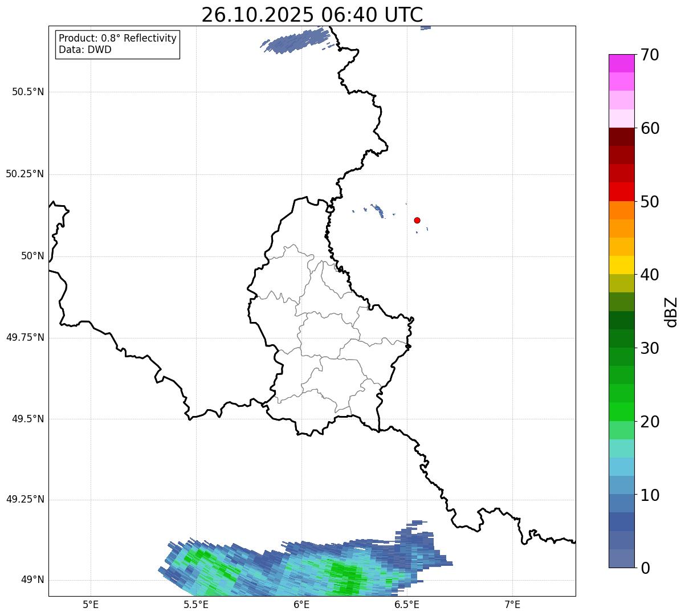685x616 pixels.
Task: Click the colorbar tick label 70
Action: (650, 55)
